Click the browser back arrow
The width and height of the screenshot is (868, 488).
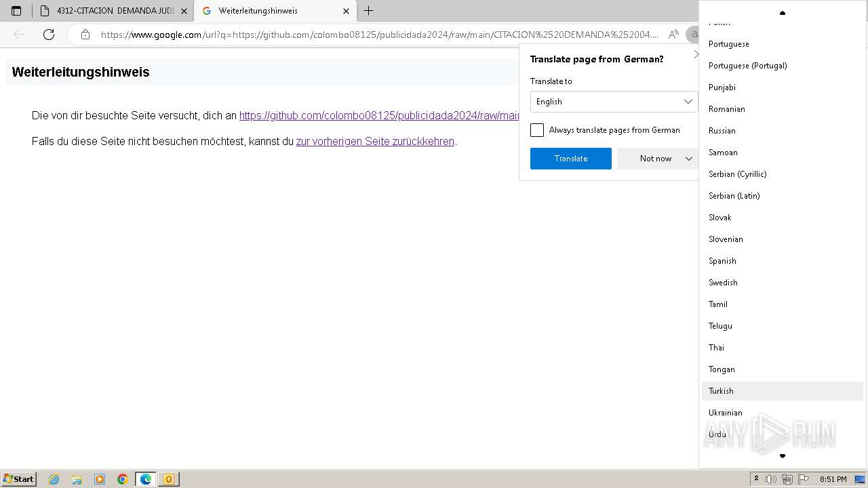tap(19, 35)
